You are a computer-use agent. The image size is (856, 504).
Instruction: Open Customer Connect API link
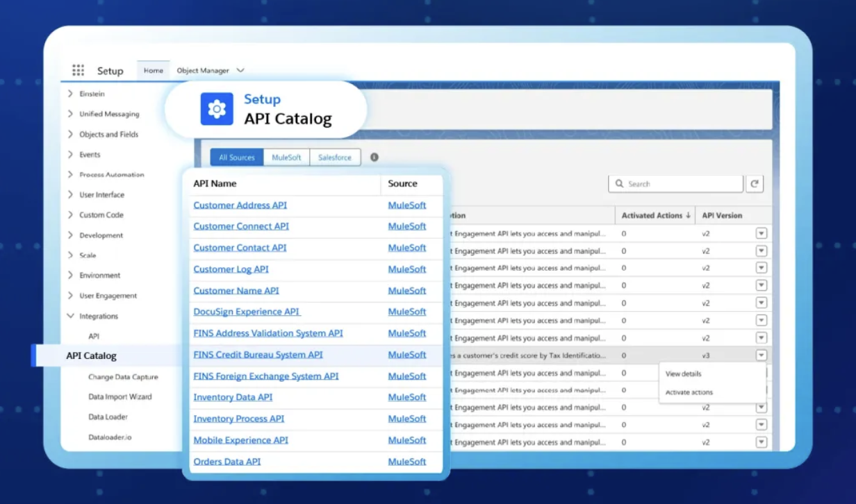click(x=241, y=226)
